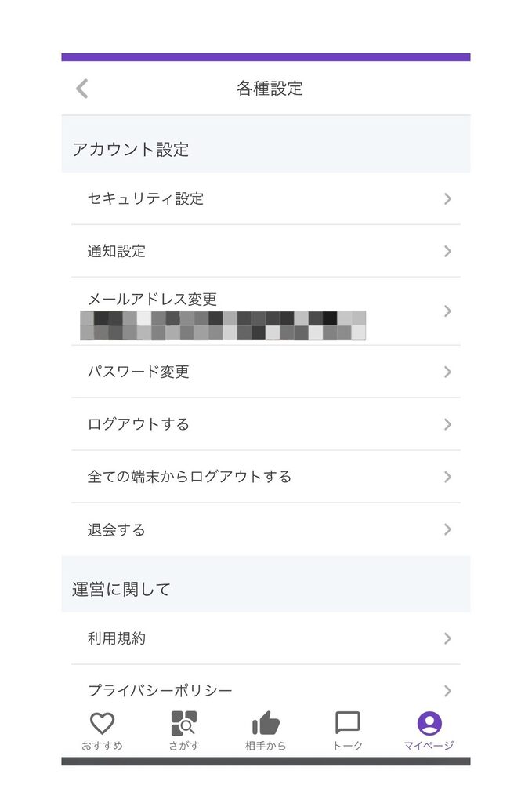Tap the chevron beside パスワード変更
This screenshot has height=803, width=532.
(x=447, y=372)
